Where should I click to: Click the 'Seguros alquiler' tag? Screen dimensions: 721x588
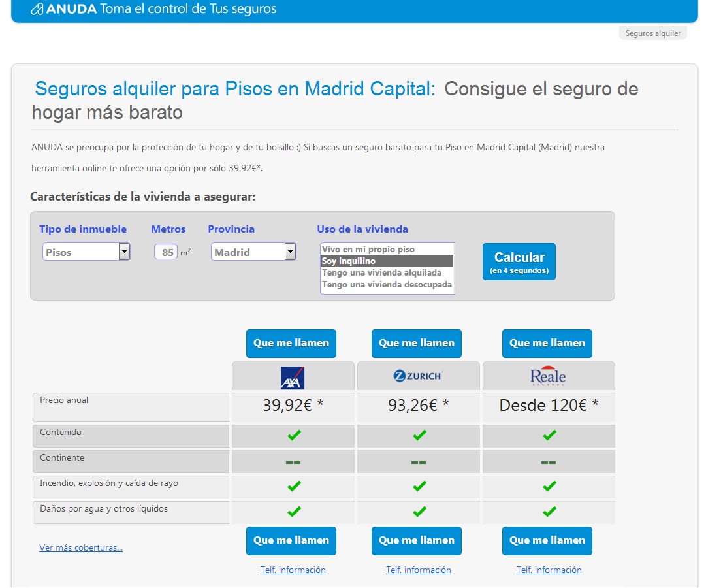point(653,33)
